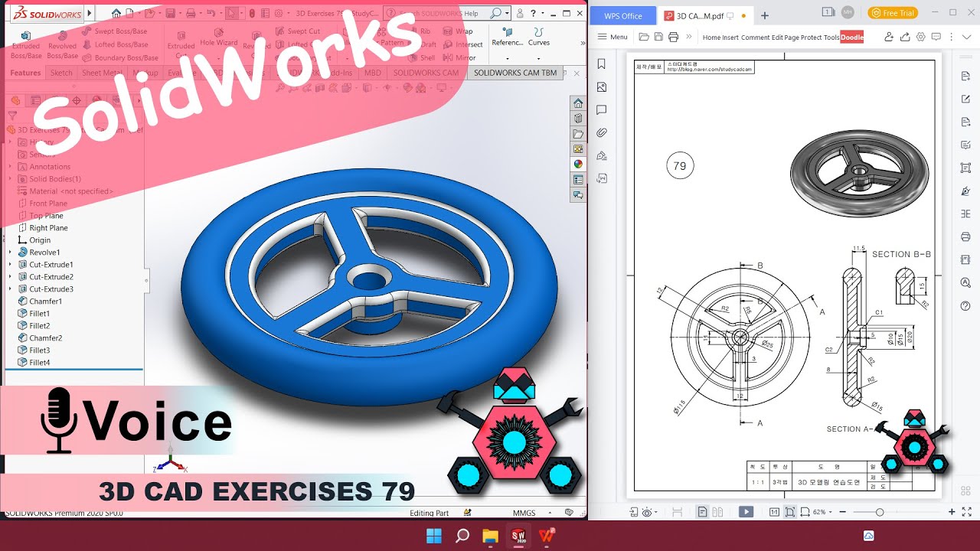Toggle single page view in WPS
980x551 pixels.
coord(702,512)
